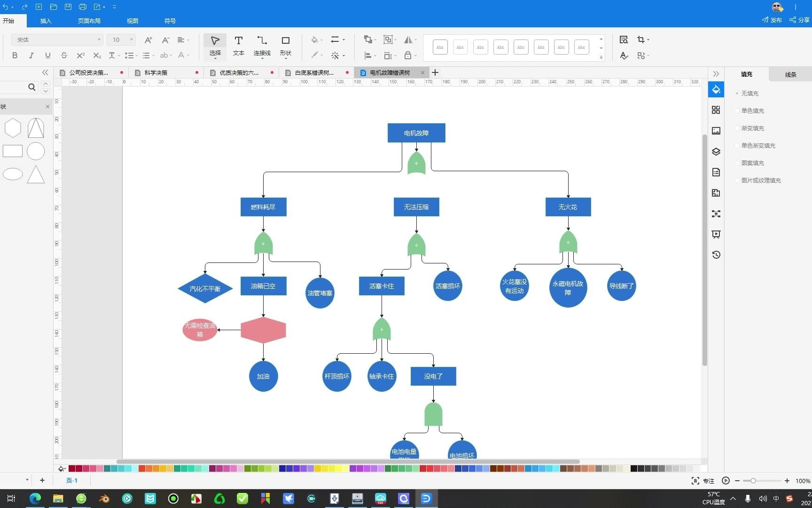The width and height of the screenshot is (812, 508).
Task: Choose the Text tool
Action: [238, 46]
